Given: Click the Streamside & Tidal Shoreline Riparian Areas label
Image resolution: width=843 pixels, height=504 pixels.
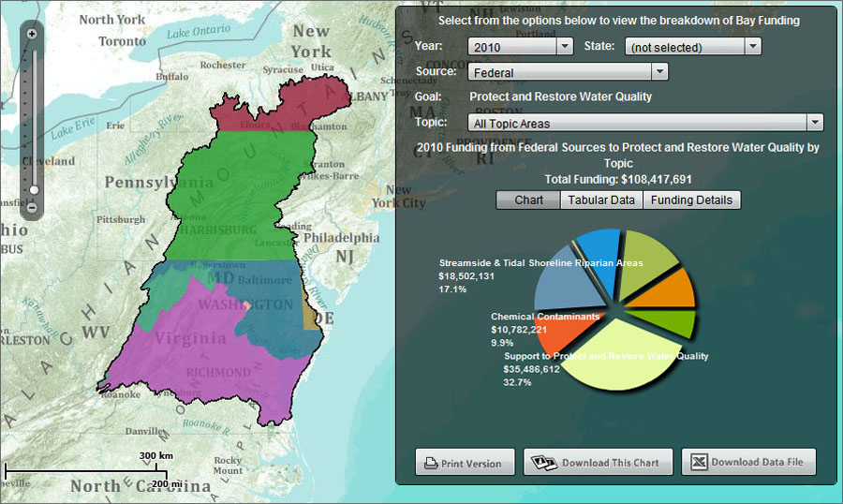Looking at the screenshot, I should 540,263.
